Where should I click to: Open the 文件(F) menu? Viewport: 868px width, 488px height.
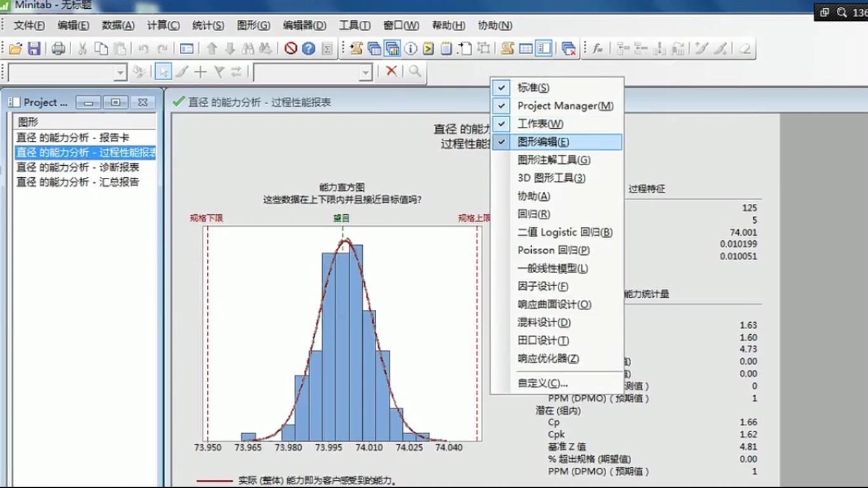pos(29,25)
